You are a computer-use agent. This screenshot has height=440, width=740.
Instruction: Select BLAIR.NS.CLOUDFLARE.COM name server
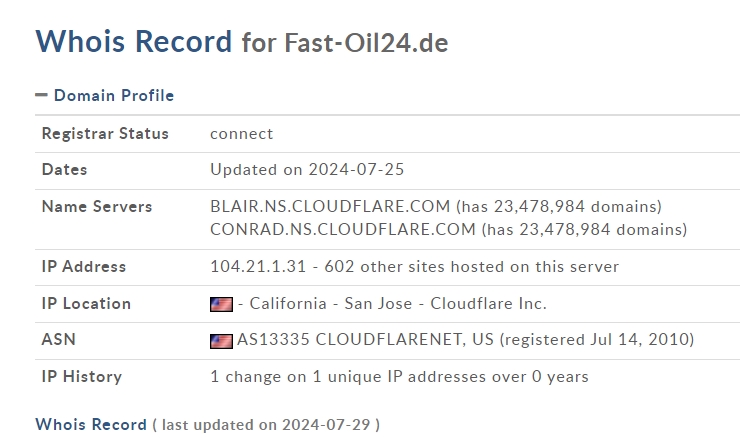(330, 206)
